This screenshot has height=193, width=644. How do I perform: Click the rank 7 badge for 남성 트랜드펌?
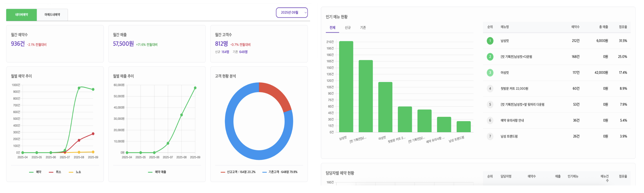pyautogui.click(x=490, y=136)
